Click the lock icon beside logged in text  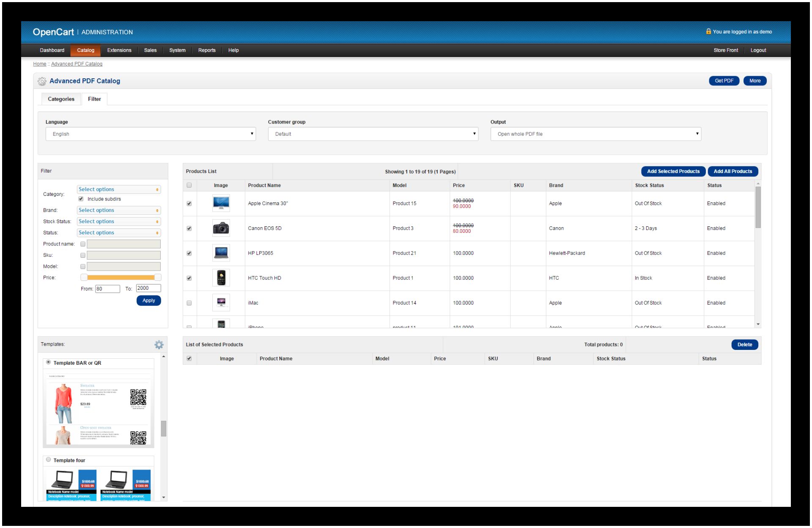[708, 32]
